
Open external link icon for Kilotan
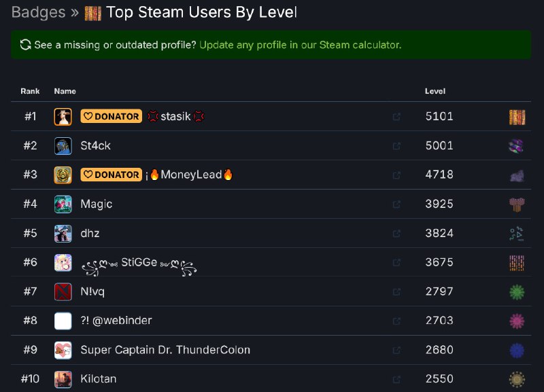[396, 379]
